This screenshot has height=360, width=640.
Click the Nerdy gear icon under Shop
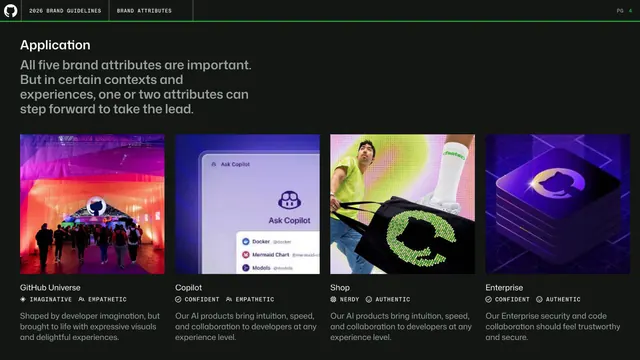click(x=333, y=299)
